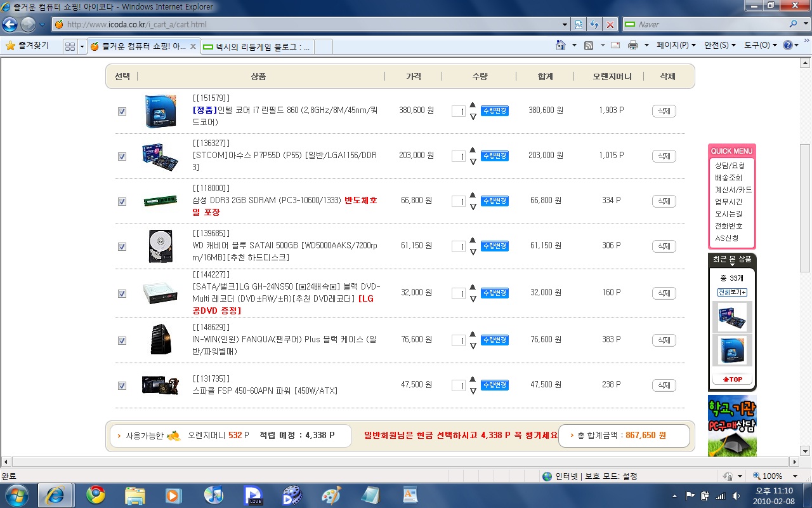Close the 즐거운 컴퓨터 쇼핑 tab
Viewport: 812px width, 508px height.
(x=193, y=46)
